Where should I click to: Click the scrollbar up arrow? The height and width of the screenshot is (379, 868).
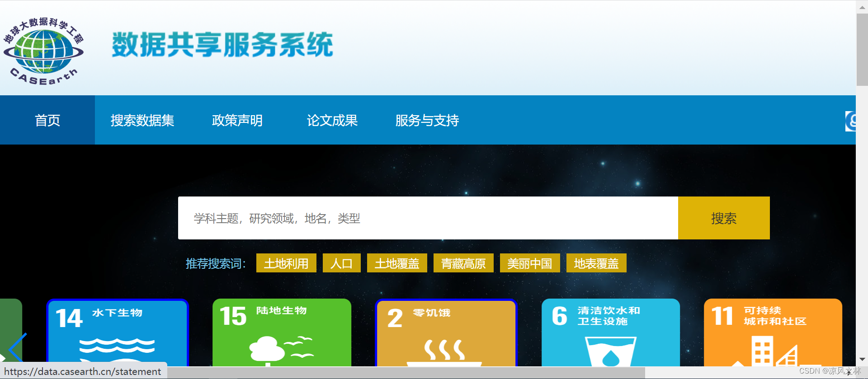[862, 7]
